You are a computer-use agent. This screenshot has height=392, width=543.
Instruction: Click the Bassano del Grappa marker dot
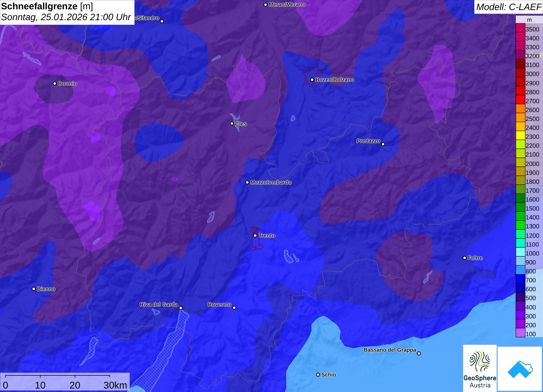pyautogui.click(x=419, y=353)
